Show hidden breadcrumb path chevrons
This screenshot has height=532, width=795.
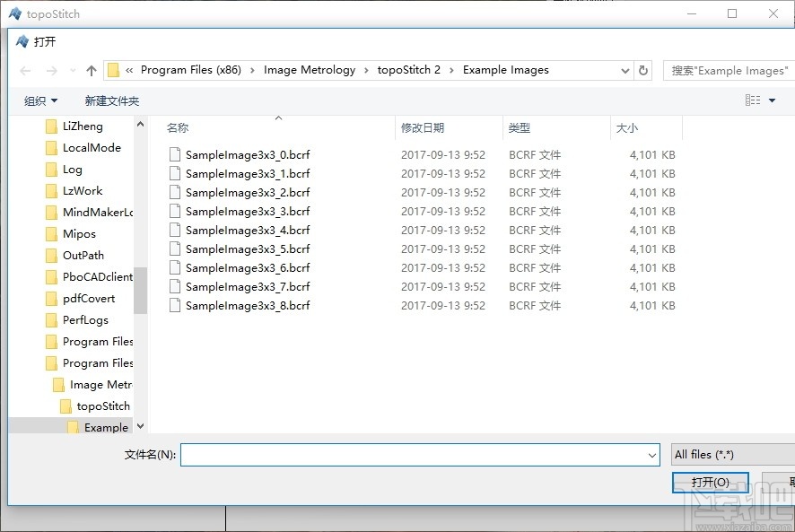[x=129, y=71]
